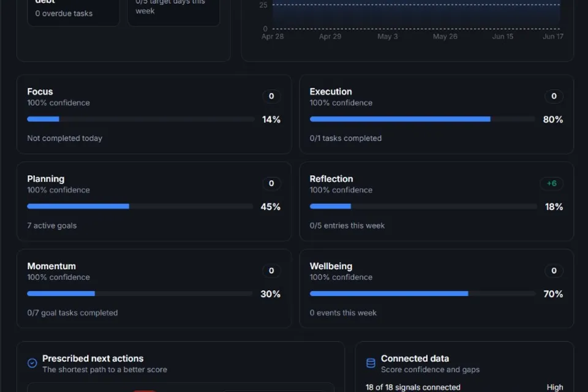
Task: Click the Wellbeing card delta badge
Action: [554, 271]
